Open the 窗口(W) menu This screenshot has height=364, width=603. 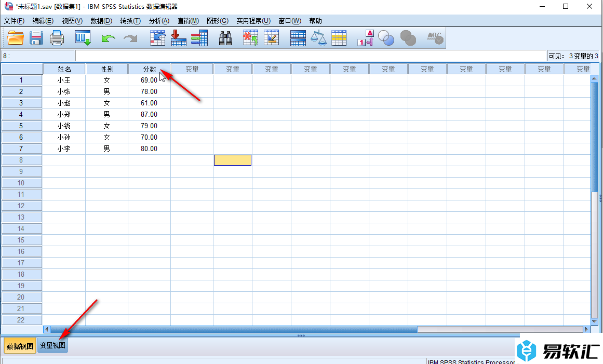tap(290, 21)
